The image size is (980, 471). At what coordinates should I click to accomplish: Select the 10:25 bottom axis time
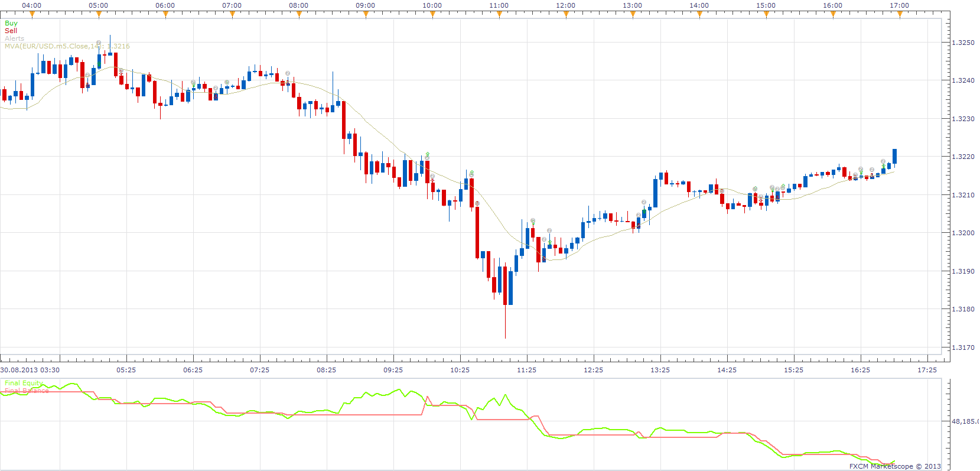click(x=460, y=370)
